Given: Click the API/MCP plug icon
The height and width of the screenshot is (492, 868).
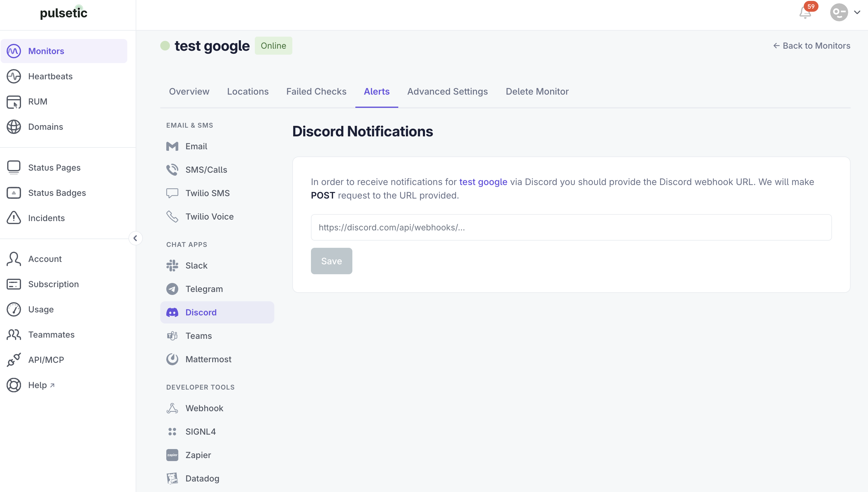Looking at the screenshot, I should coord(14,360).
